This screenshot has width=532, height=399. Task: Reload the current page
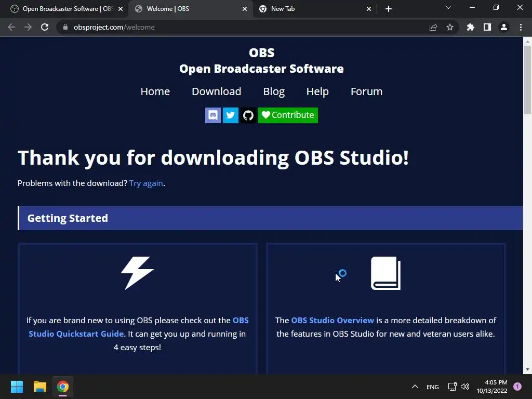coord(45,27)
